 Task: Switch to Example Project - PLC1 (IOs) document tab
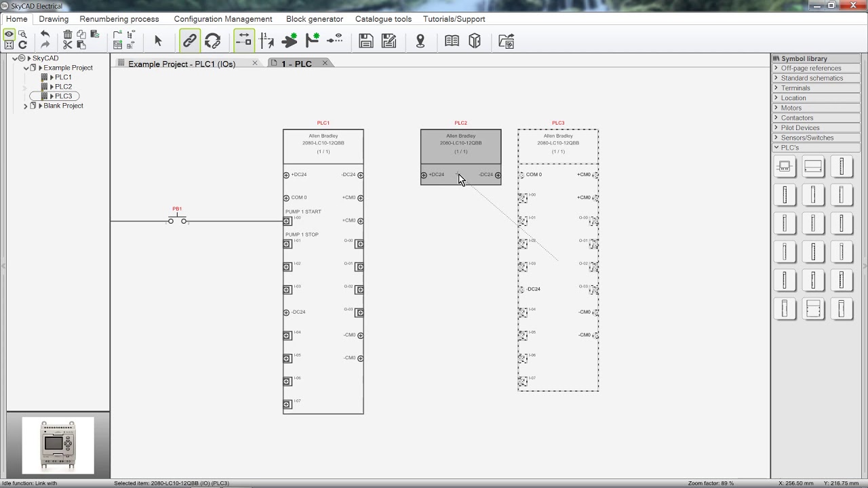point(182,64)
